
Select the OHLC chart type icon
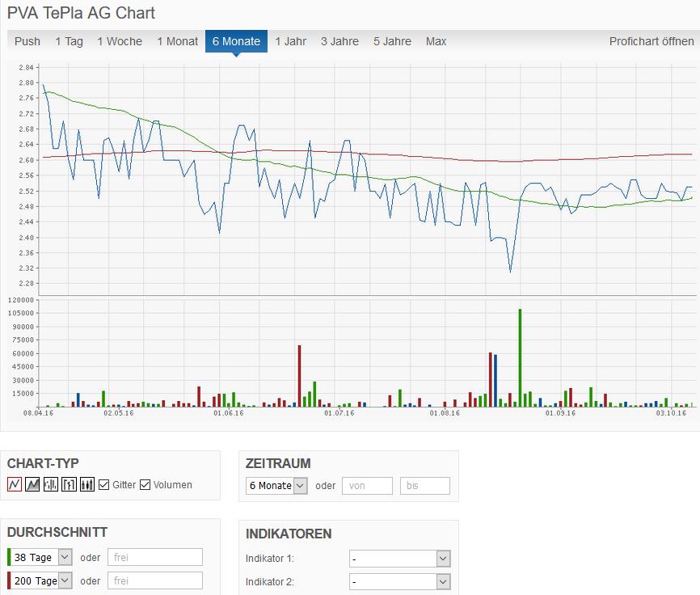(70, 484)
